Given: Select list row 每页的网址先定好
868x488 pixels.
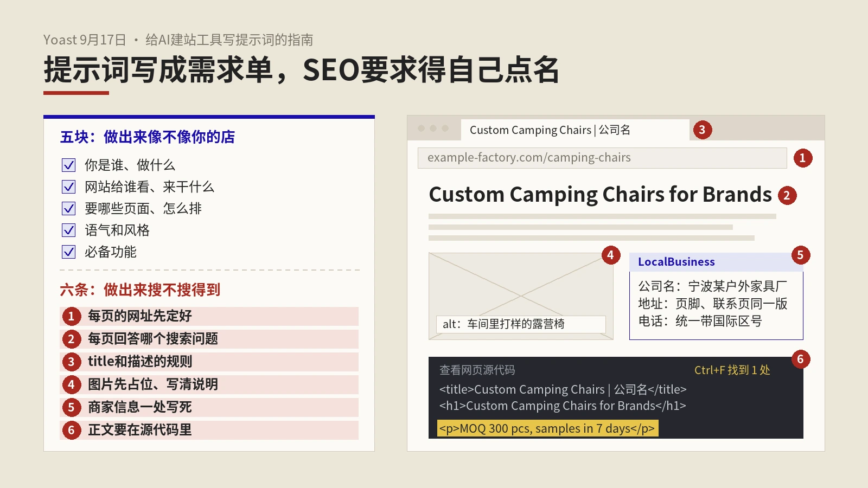Looking at the screenshot, I should (x=209, y=316).
